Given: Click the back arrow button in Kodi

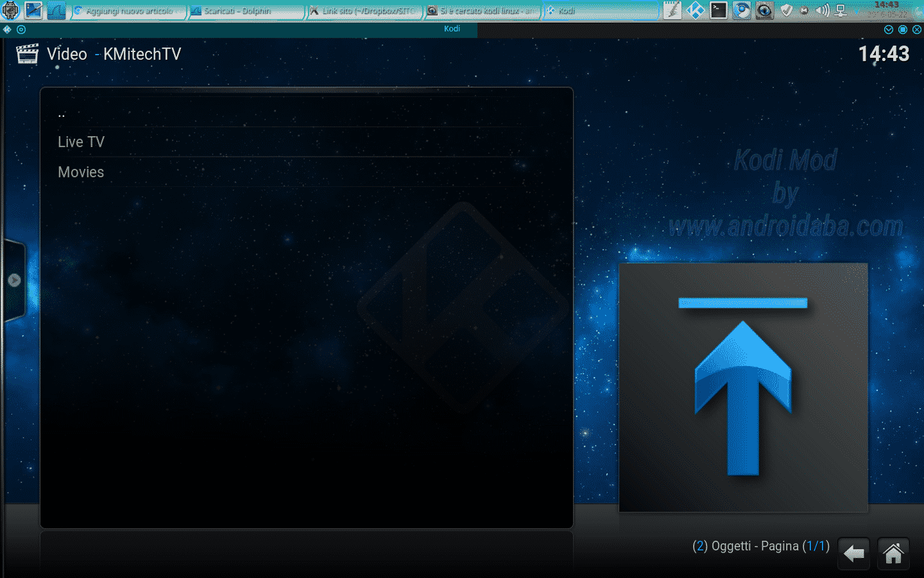Looking at the screenshot, I should pos(854,553).
